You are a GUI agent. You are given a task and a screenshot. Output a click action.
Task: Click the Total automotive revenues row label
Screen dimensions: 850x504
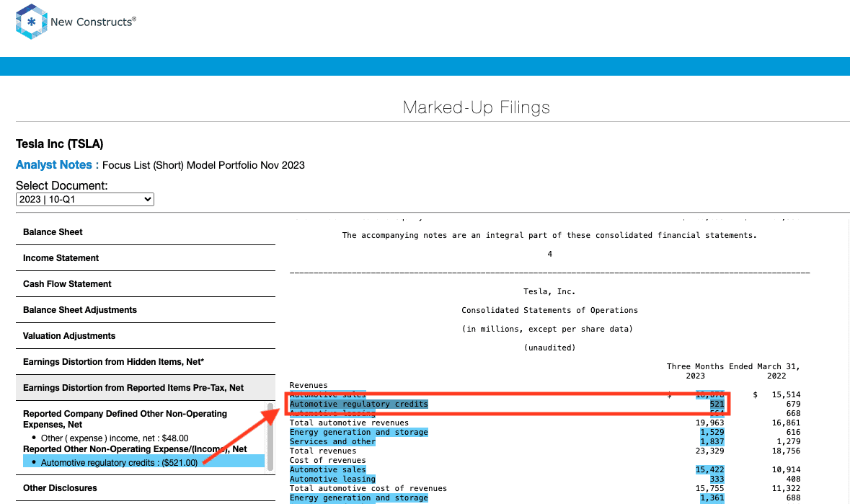[x=349, y=423]
